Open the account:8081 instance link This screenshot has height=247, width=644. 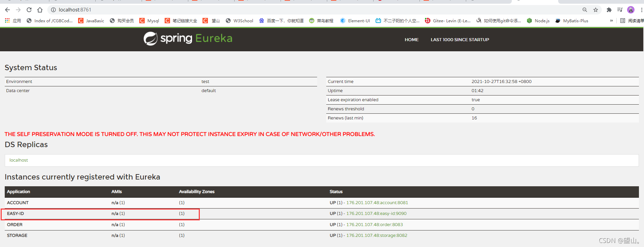[x=377, y=202]
